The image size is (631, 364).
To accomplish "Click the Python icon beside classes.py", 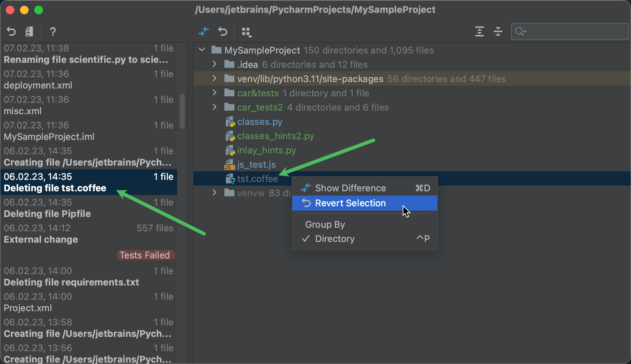I will click(230, 122).
